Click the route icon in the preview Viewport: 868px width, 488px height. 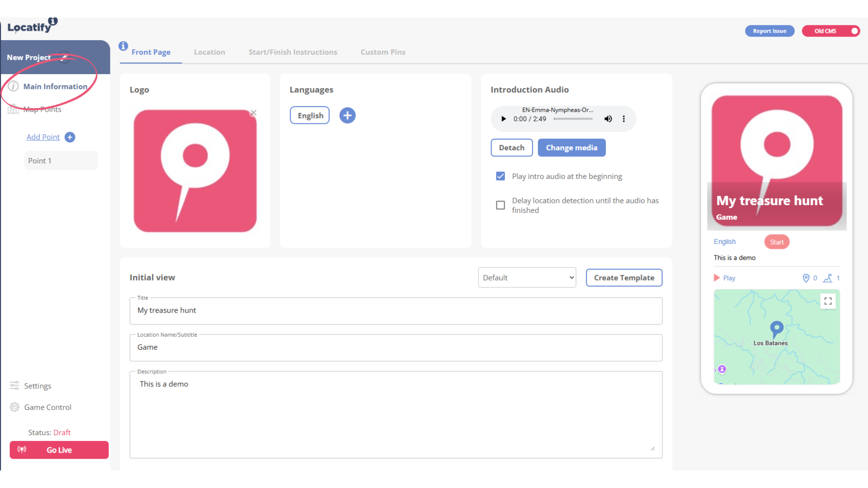827,278
